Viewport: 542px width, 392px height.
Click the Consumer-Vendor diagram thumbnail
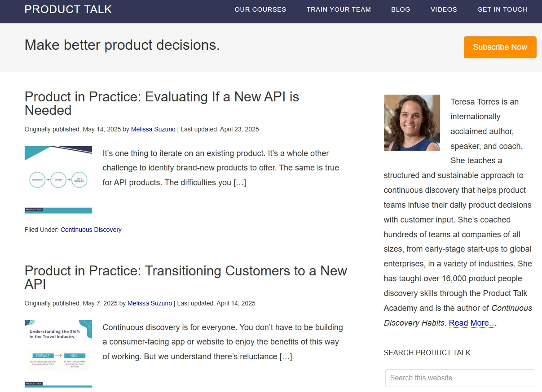pos(58,180)
